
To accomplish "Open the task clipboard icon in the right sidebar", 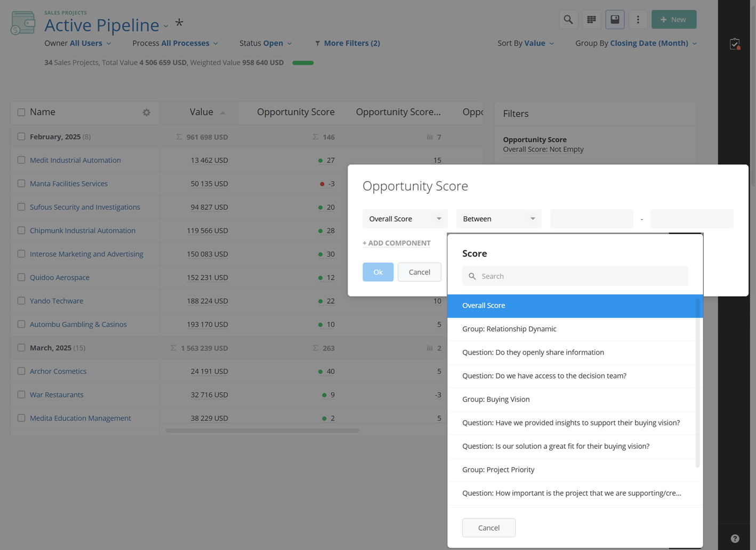I will [x=735, y=44].
